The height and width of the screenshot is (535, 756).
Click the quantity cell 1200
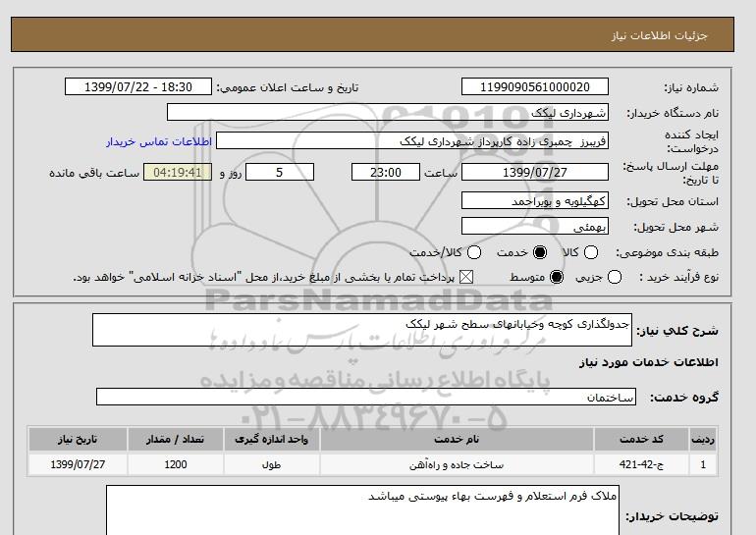[176, 464]
